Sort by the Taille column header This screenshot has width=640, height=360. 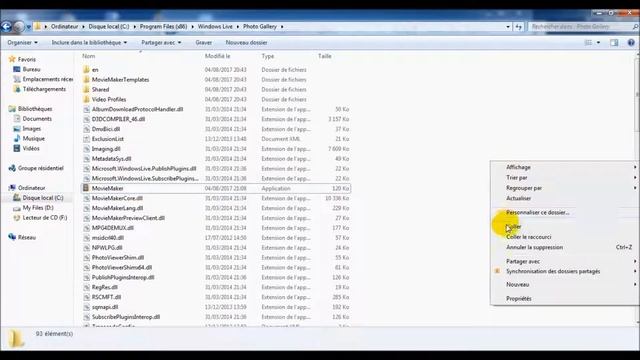coord(325,56)
